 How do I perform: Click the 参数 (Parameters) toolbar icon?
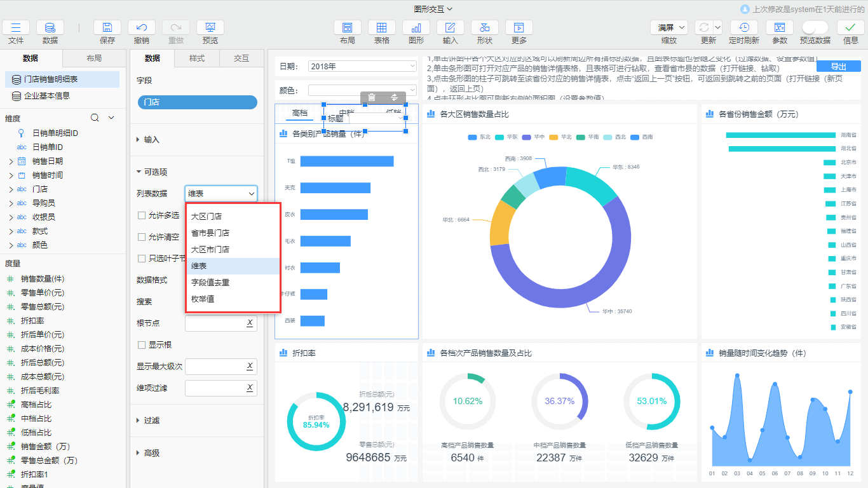(x=779, y=28)
